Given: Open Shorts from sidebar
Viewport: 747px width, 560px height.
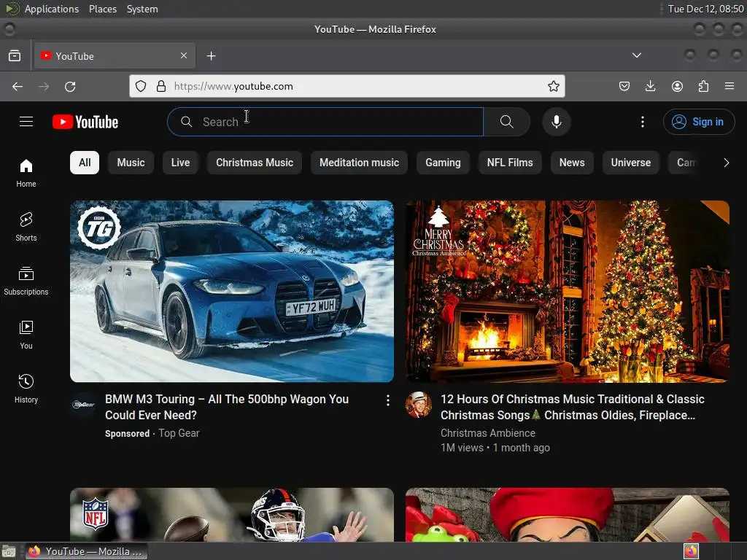Looking at the screenshot, I should (x=26, y=227).
